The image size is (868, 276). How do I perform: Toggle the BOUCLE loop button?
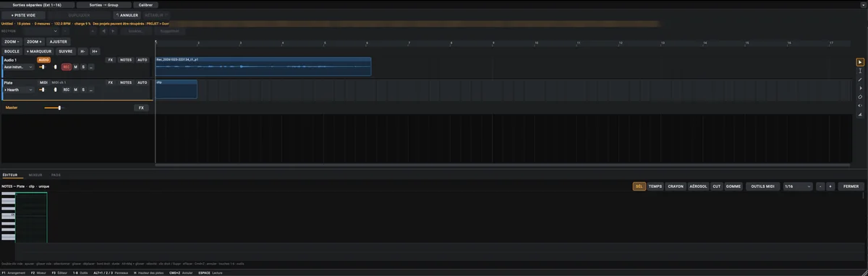click(x=12, y=51)
